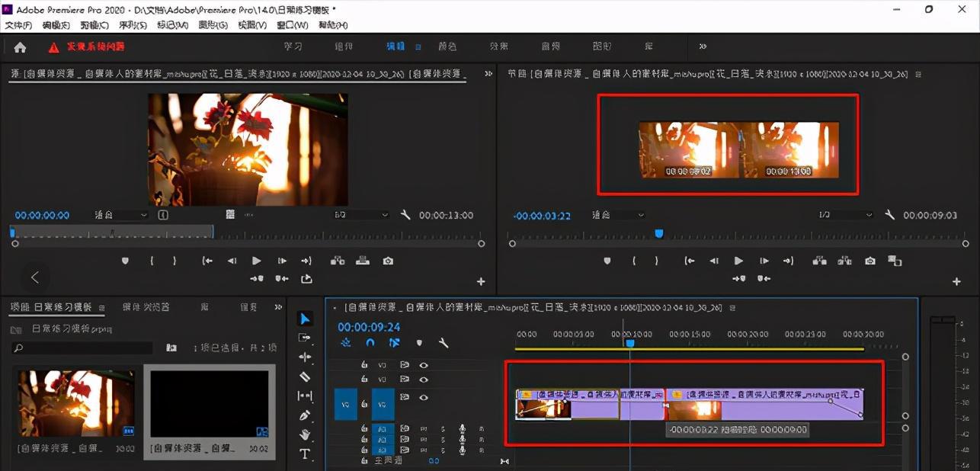Click Lift in the Program monitor
Screen dimensions: 980x471
click(x=819, y=261)
